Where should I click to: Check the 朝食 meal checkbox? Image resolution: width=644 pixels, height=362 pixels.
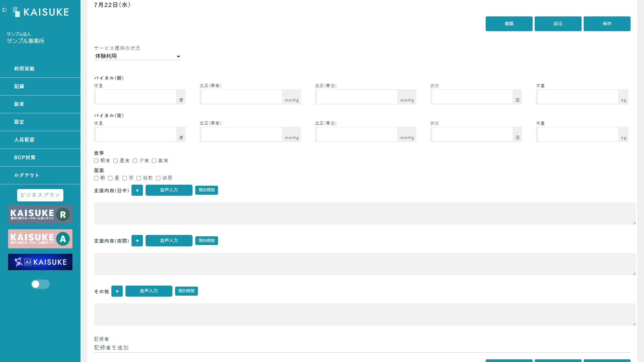[96, 161]
